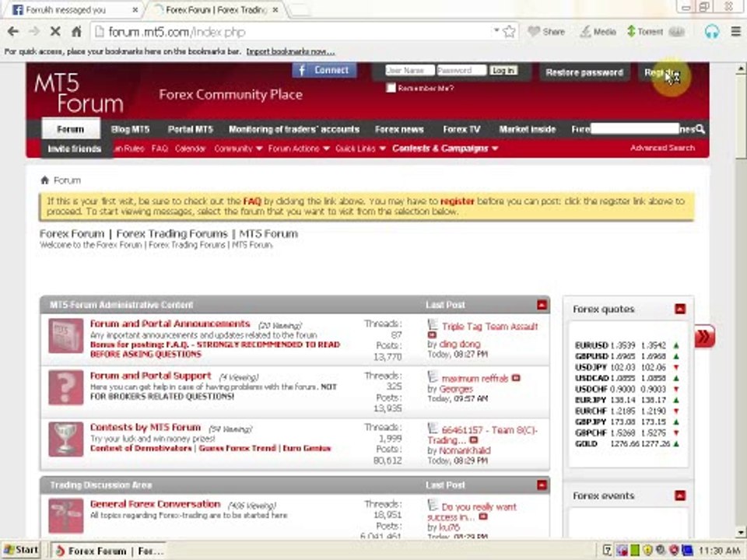
Task: Open the Euro Genius contest link
Action: [307, 448]
